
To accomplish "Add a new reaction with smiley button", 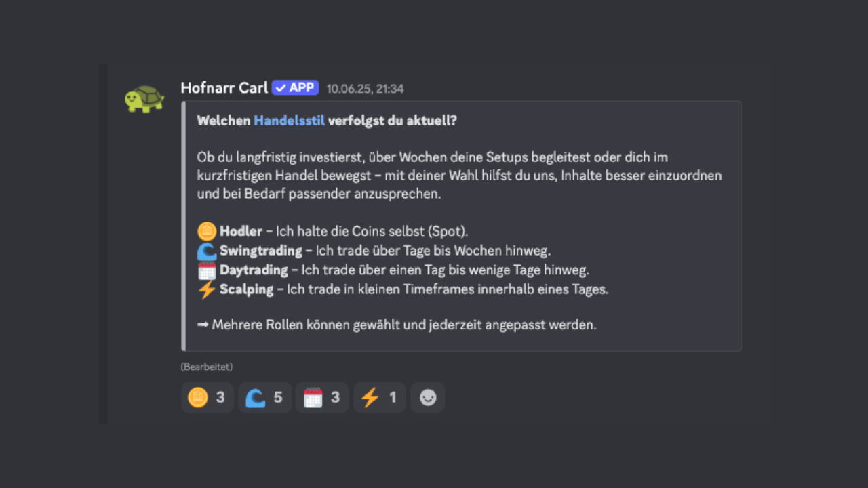I will click(428, 397).
